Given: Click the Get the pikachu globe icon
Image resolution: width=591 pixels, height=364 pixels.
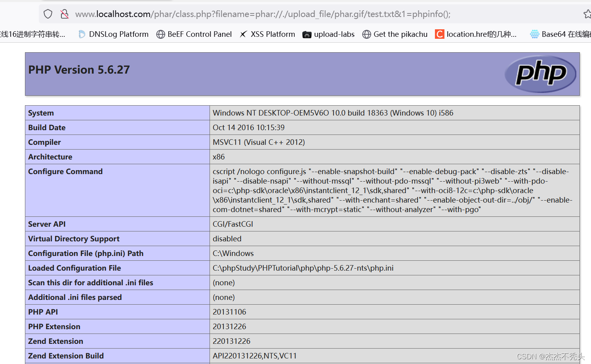Looking at the screenshot, I should click(x=366, y=34).
